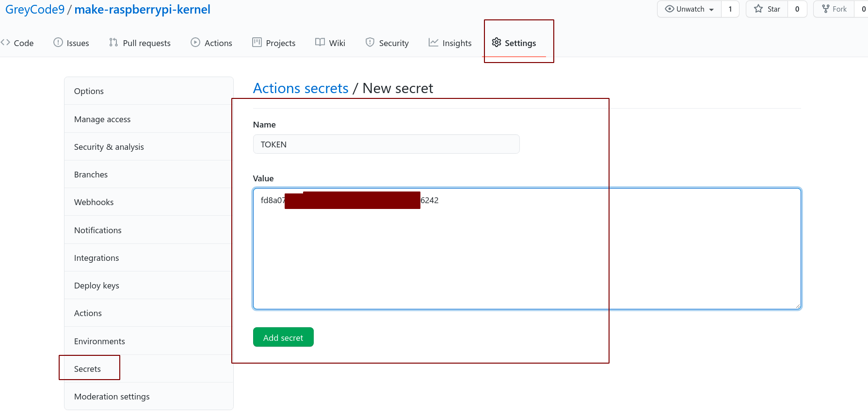Click the Actions play icon
868x415 pixels.
(195, 43)
